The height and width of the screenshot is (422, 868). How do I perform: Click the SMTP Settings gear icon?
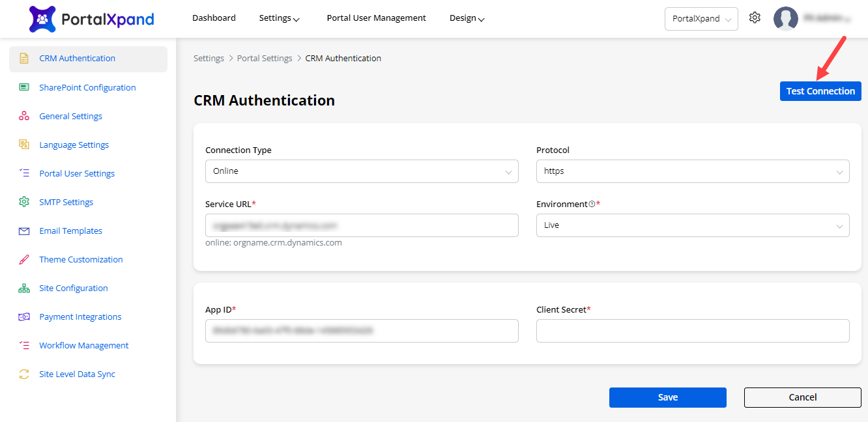click(x=24, y=202)
